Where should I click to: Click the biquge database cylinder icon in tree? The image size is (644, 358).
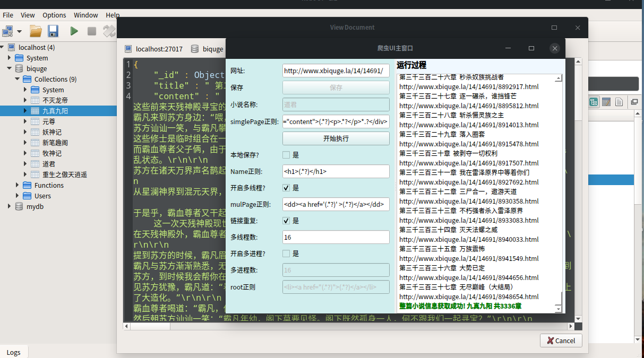20,68
